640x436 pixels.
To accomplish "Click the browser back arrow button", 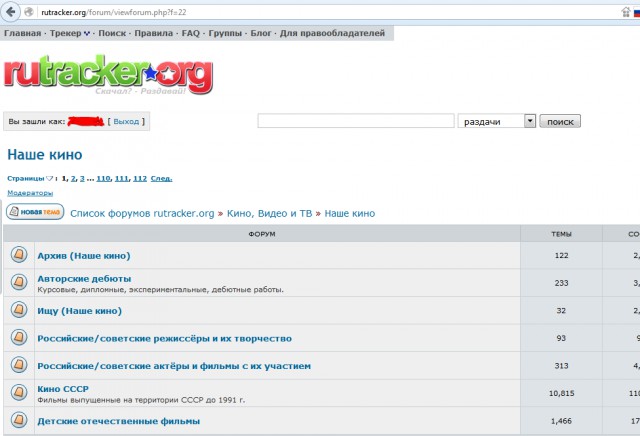I will pyautogui.click(x=10, y=12).
